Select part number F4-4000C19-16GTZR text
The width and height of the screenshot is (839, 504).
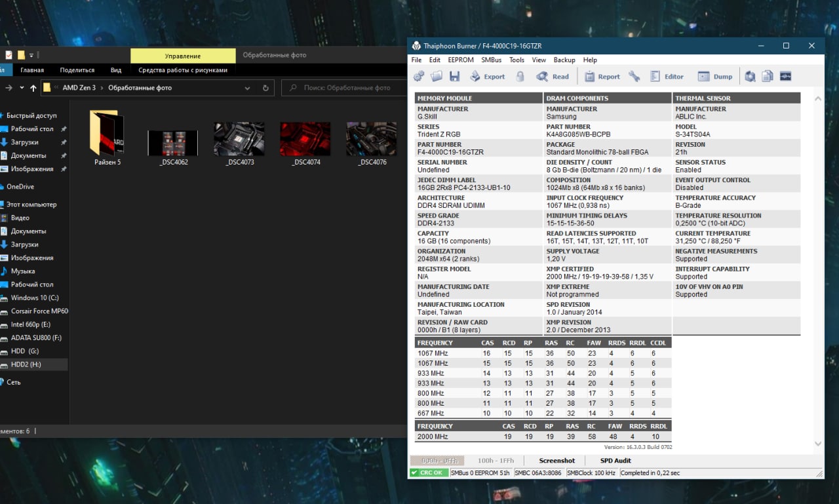coord(450,152)
